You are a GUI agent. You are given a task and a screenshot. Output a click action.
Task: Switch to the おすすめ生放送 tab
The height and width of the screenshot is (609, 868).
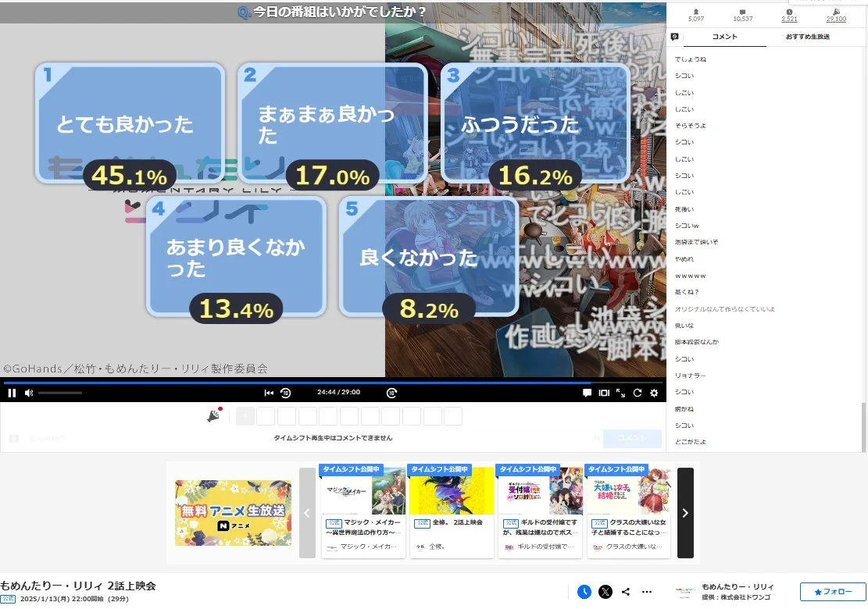tap(808, 37)
